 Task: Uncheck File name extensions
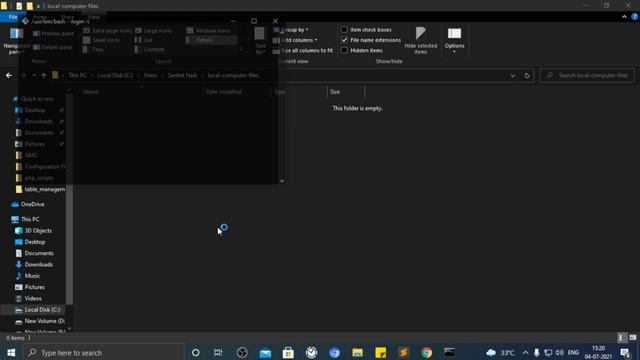[344, 40]
